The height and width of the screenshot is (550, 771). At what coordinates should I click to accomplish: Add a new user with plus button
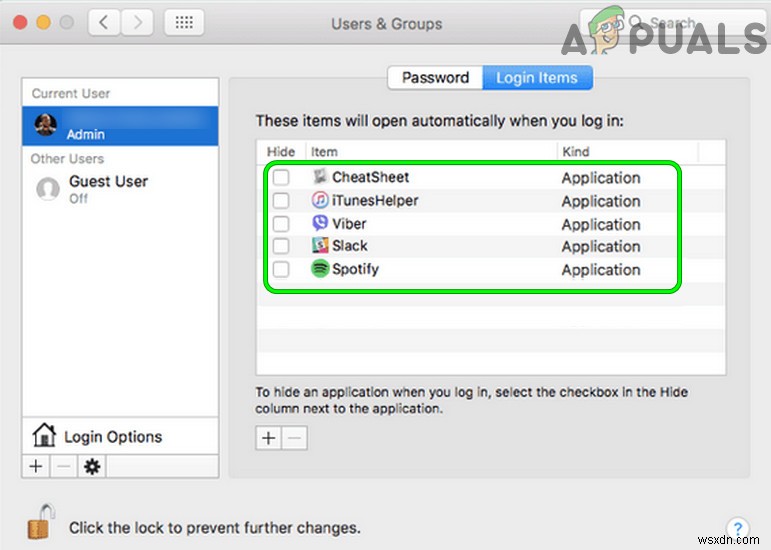(36, 466)
